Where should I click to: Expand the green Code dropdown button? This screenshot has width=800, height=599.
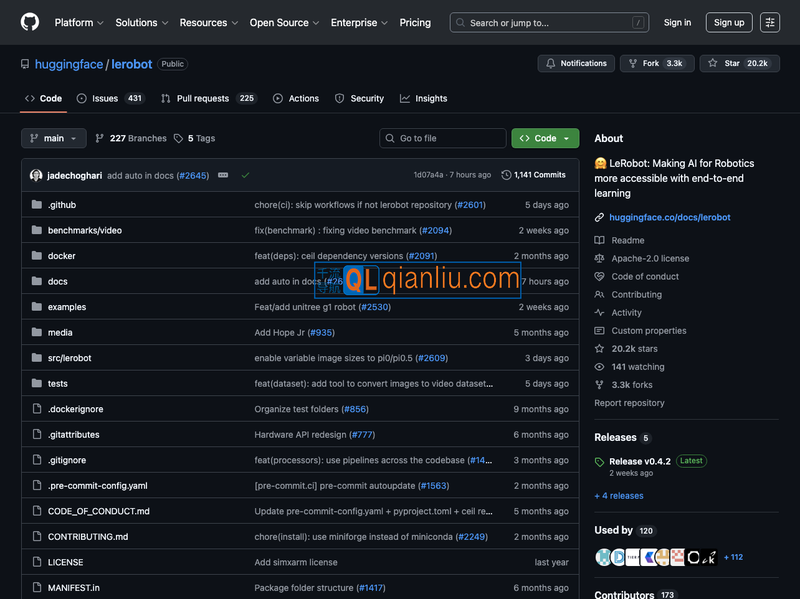[x=545, y=138]
